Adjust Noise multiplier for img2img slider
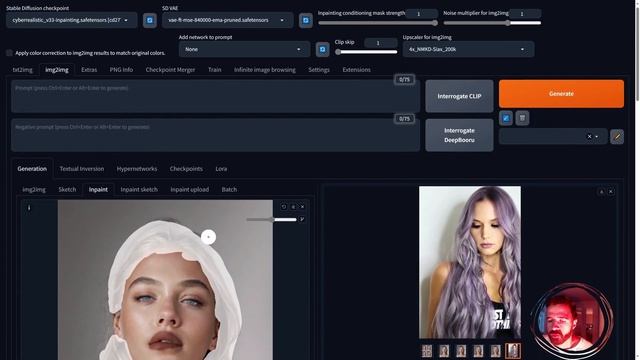 point(492,23)
